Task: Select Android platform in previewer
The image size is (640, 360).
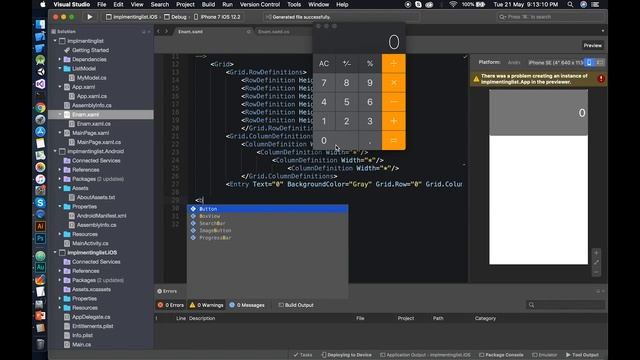Action: pos(514,62)
